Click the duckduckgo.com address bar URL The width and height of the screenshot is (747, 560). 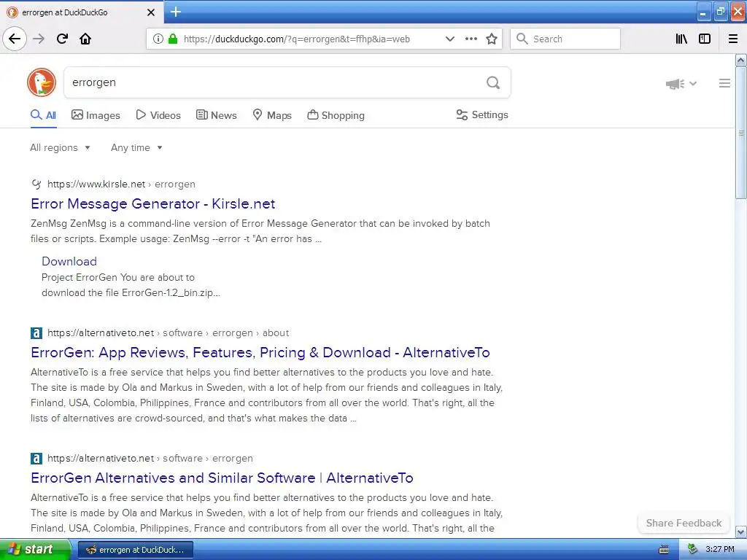pos(297,39)
